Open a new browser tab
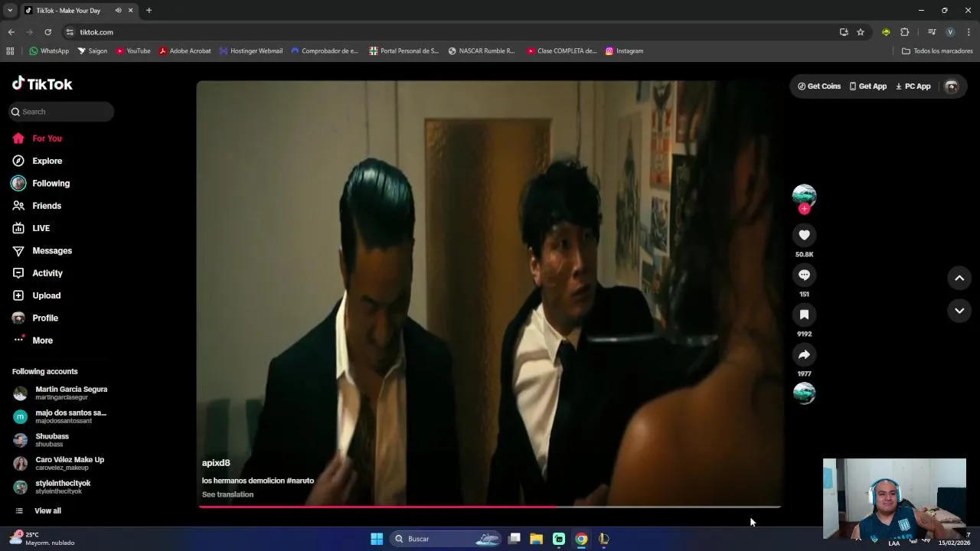This screenshot has width=980, height=551. coord(149,11)
